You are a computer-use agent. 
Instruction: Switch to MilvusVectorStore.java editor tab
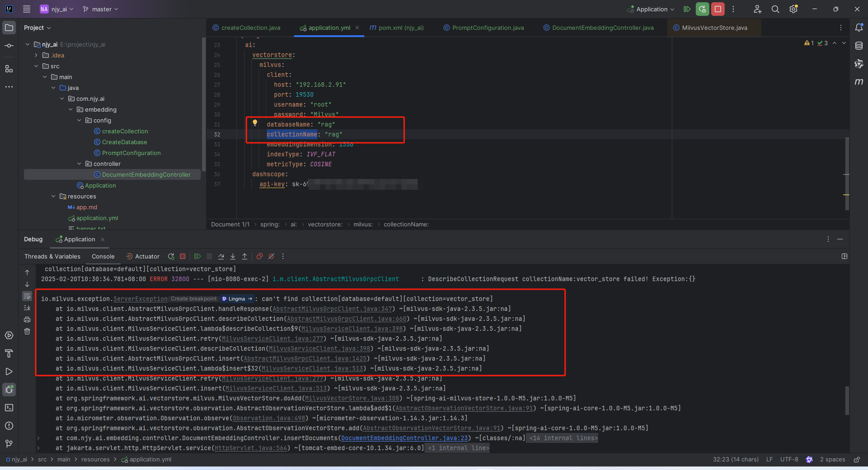coord(714,28)
